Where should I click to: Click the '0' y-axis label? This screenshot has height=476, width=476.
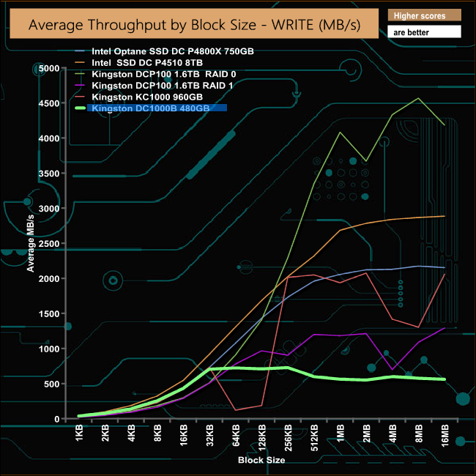tap(57, 419)
